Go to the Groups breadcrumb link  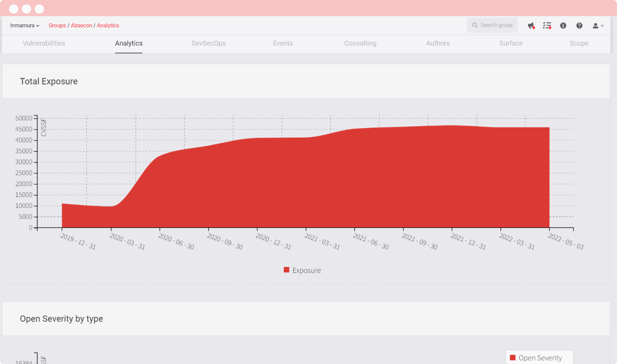(57, 25)
